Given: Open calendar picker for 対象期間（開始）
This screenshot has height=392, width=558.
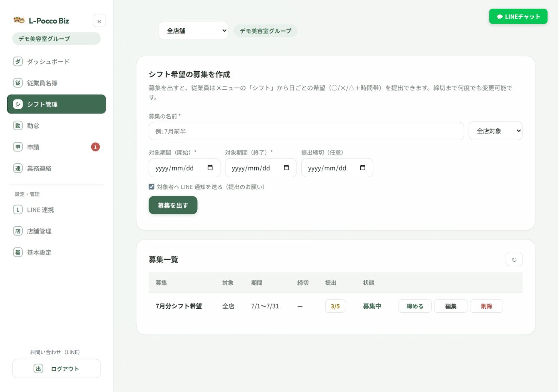Looking at the screenshot, I should click(x=210, y=168).
